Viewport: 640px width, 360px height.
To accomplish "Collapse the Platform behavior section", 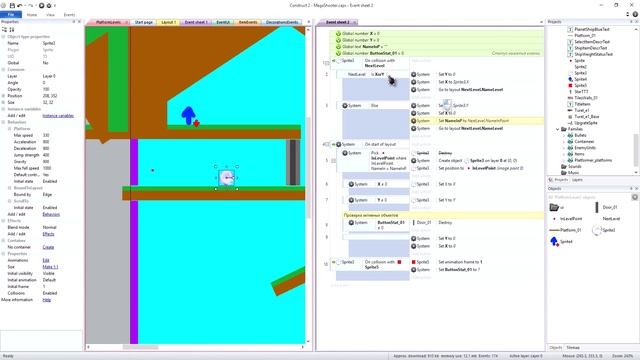I will click(x=9, y=129).
